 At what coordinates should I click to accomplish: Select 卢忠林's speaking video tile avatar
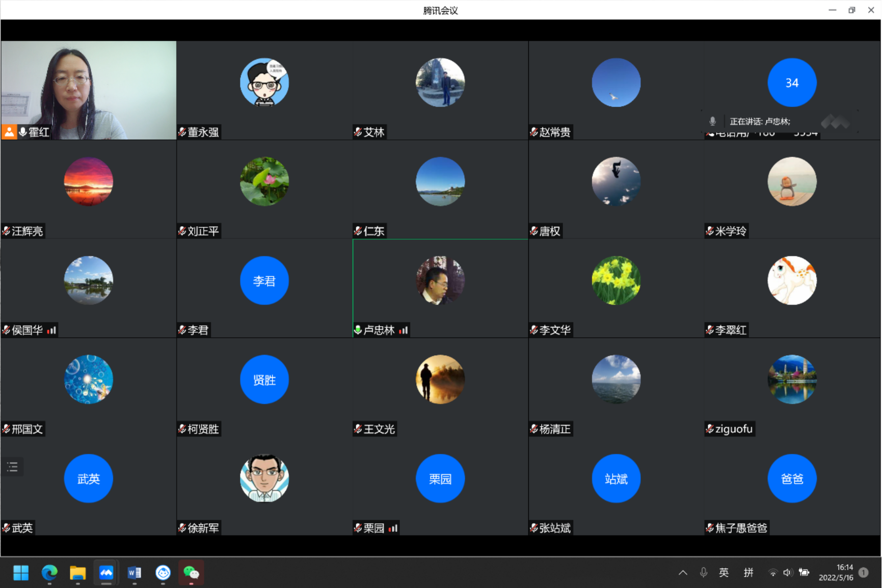pos(440,281)
